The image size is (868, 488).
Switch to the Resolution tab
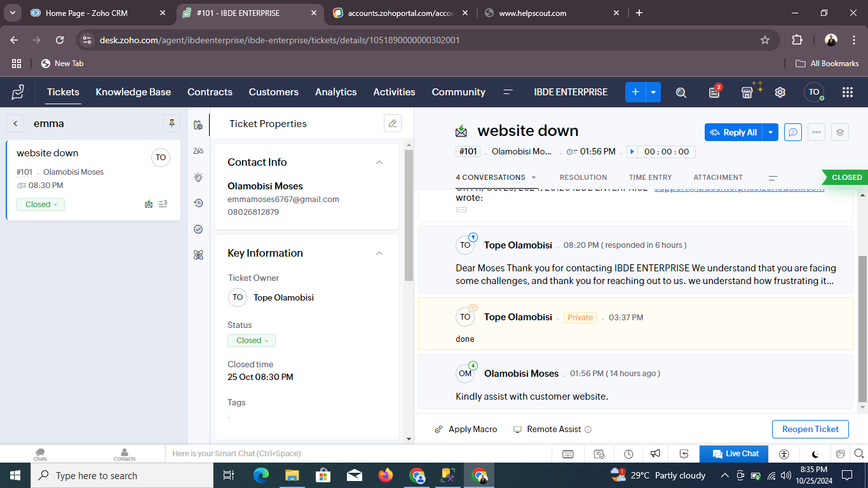click(x=583, y=178)
